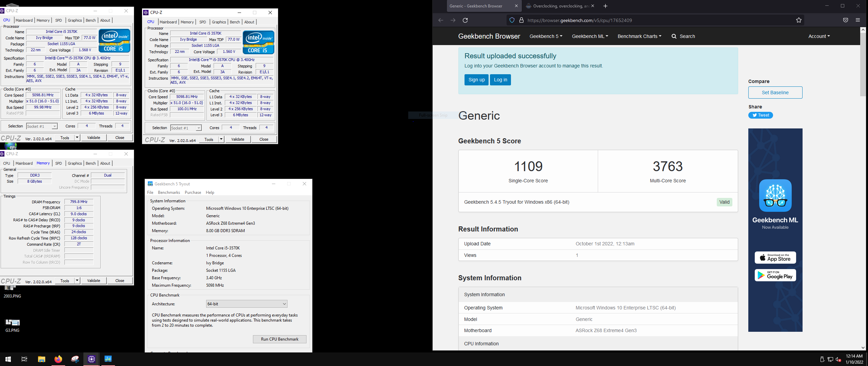
Task: Click the browser back arrow
Action: click(x=441, y=20)
